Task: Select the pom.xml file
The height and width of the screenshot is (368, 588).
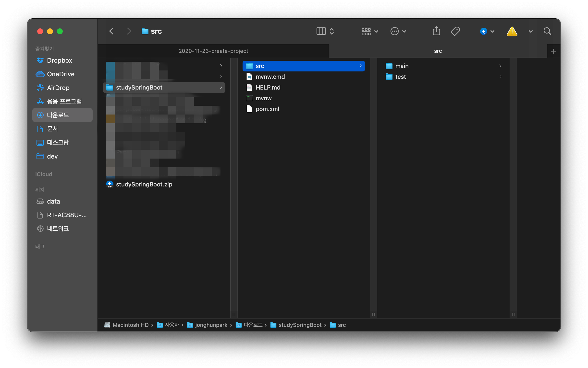Action: tap(267, 109)
